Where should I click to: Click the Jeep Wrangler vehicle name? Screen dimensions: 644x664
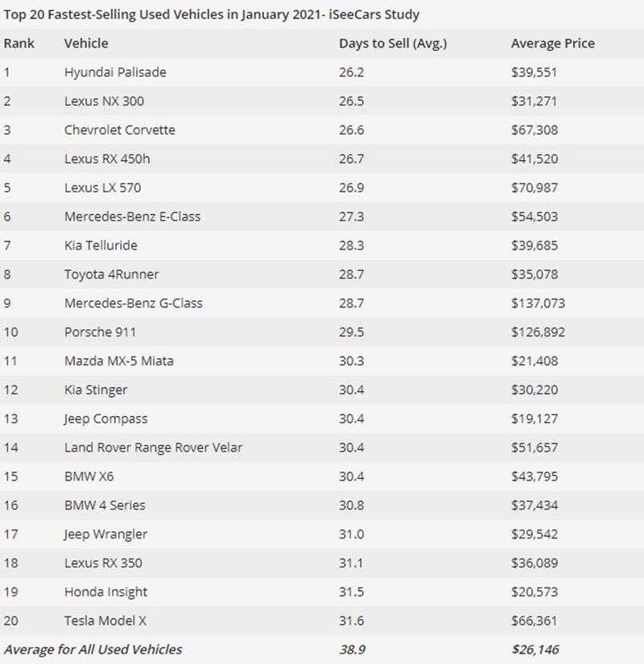point(106,534)
